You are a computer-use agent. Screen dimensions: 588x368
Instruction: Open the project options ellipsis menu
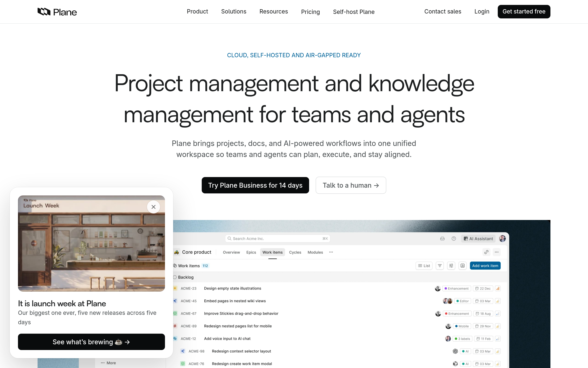tap(496, 252)
